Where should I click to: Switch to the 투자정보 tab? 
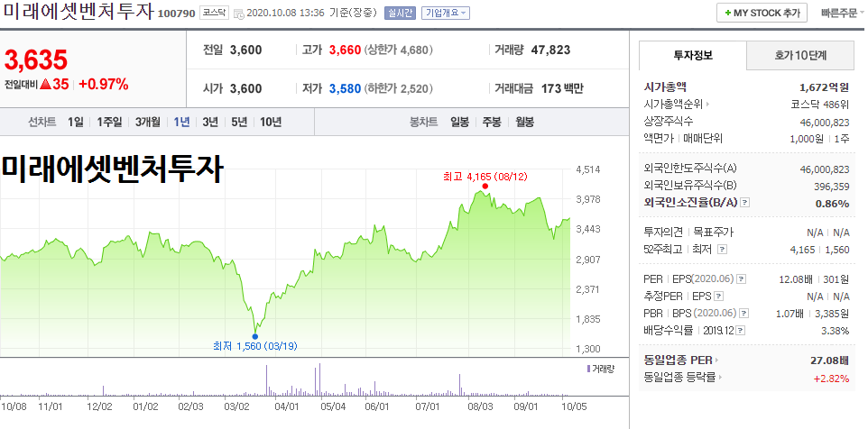[x=693, y=55]
